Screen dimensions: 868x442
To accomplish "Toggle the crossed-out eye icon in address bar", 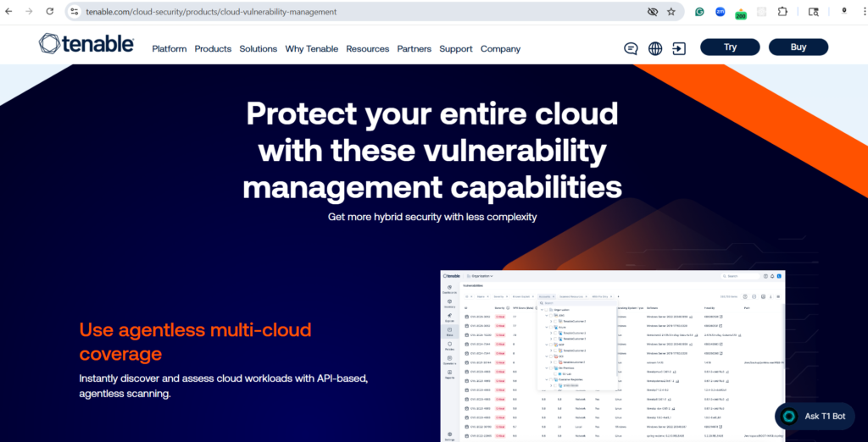I will (652, 12).
